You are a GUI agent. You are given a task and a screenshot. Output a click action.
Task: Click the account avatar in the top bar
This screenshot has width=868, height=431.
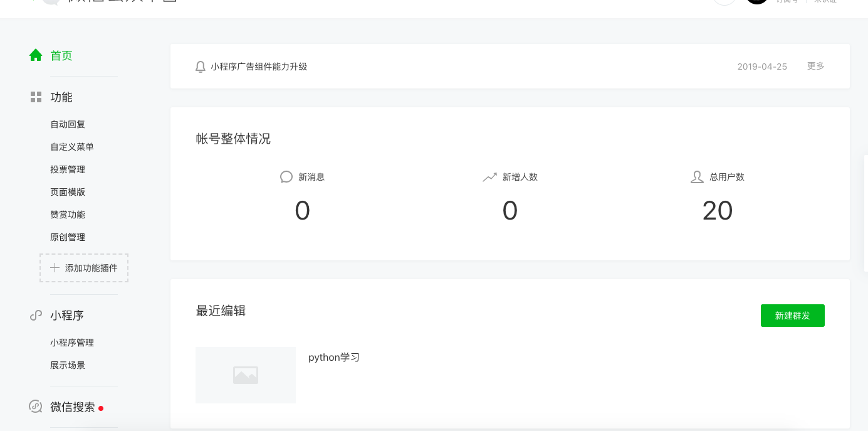coord(756,1)
